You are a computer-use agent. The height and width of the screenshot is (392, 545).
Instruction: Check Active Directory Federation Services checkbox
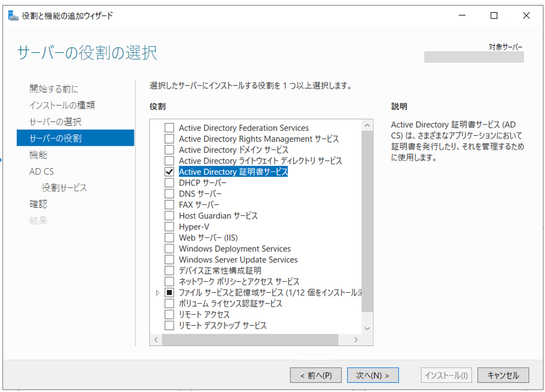[169, 128]
